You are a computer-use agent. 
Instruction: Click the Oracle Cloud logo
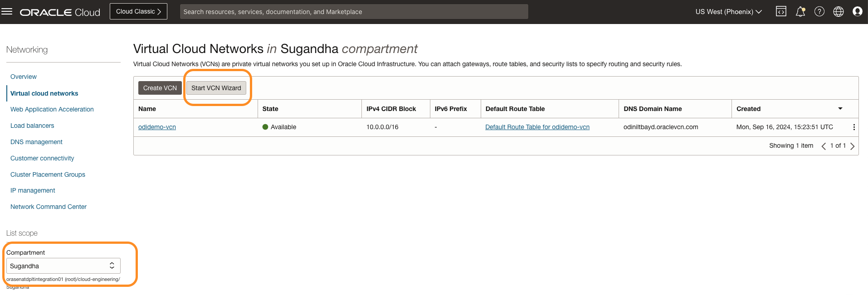(x=60, y=12)
